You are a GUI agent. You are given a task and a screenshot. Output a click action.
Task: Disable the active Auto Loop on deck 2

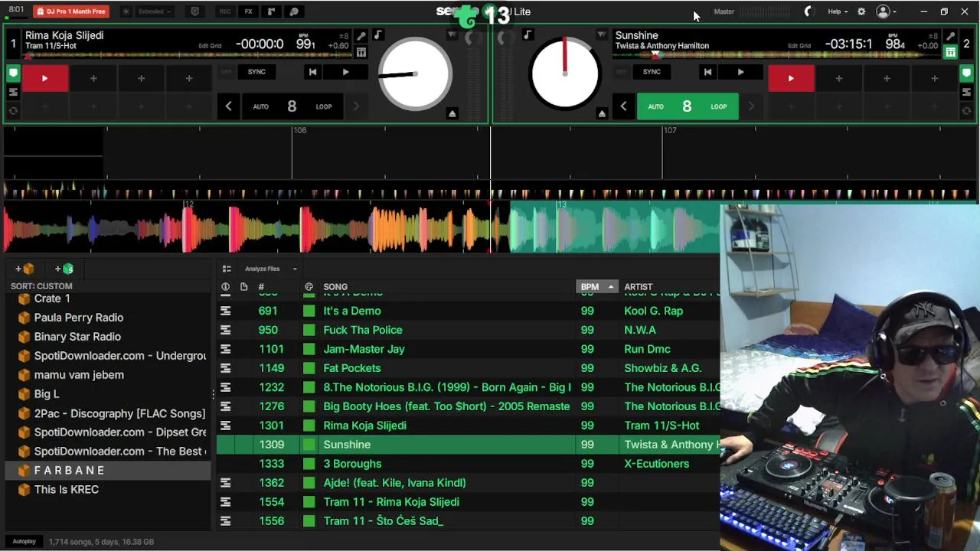pos(687,106)
